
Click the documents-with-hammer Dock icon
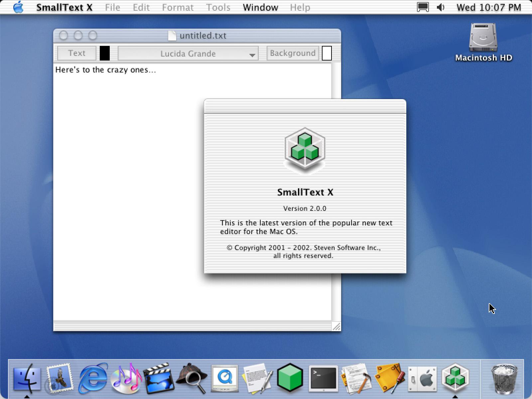[x=356, y=379]
